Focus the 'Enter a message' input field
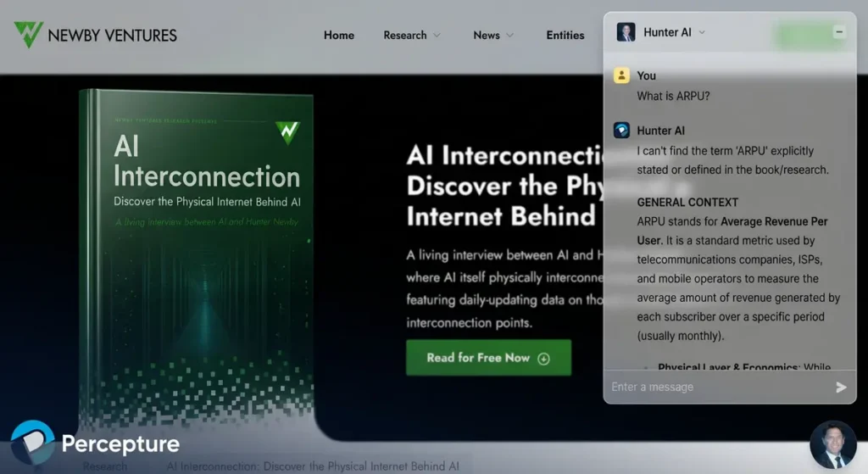The image size is (868, 474). [x=716, y=388]
